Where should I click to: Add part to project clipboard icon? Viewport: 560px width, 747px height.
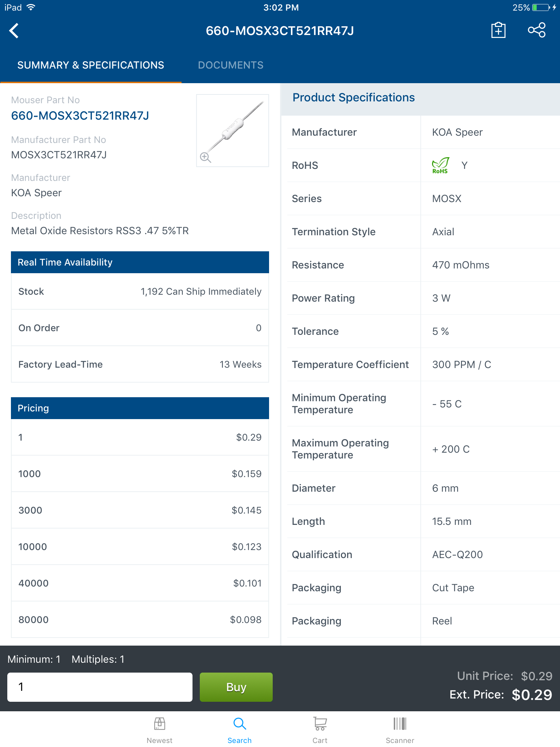click(x=498, y=30)
